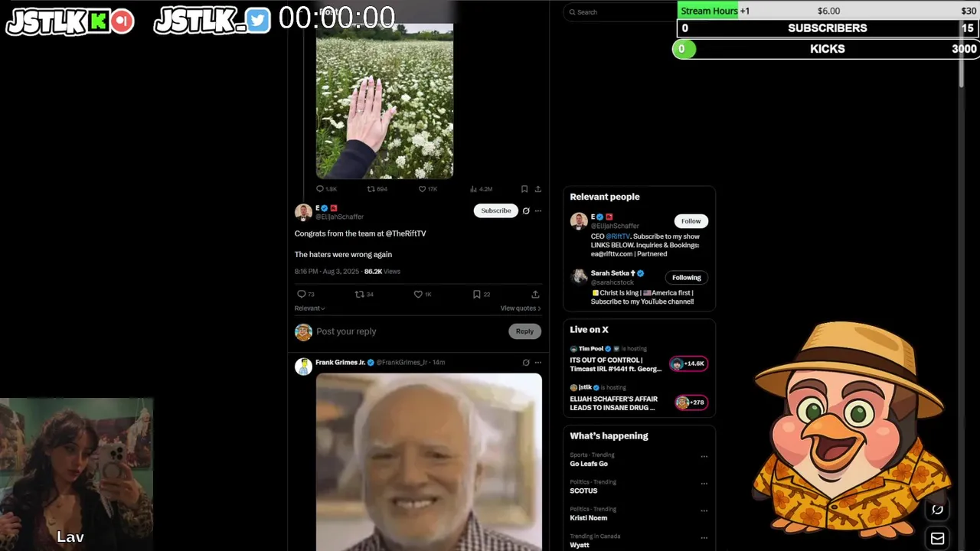
Task: Join Tim Pool's live space with +14.6K listeners
Action: coord(688,364)
